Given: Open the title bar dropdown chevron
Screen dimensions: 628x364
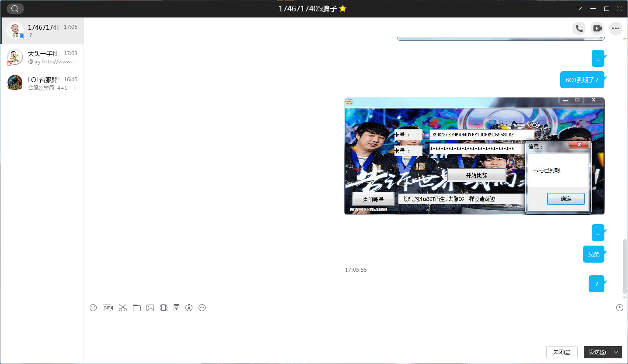Looking at the screenshot, I should [579, 9].
